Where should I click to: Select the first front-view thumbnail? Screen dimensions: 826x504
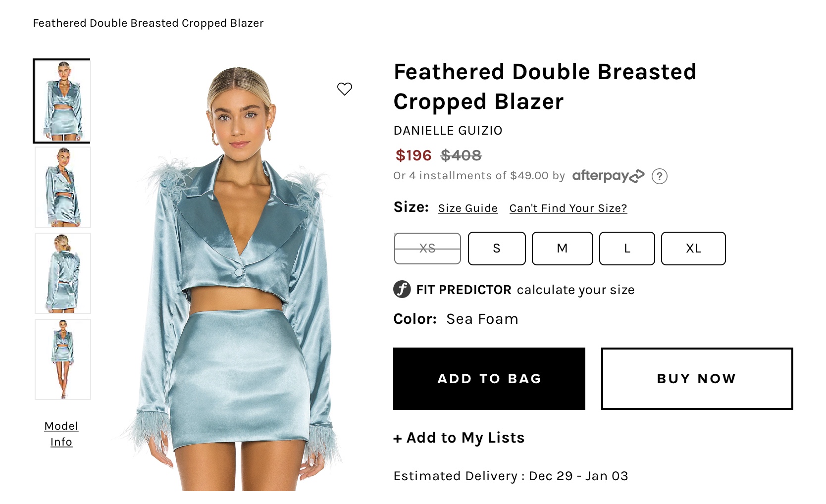click(x=62, y=101)
